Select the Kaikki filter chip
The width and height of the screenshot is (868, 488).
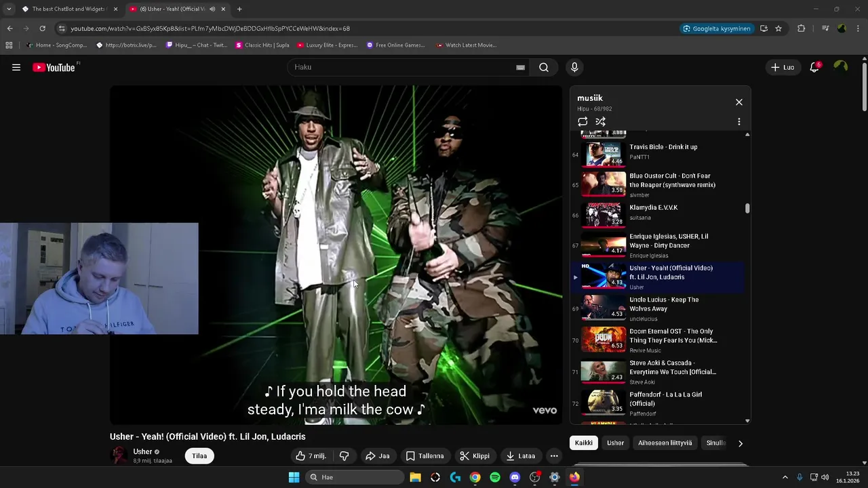(584, 443)
